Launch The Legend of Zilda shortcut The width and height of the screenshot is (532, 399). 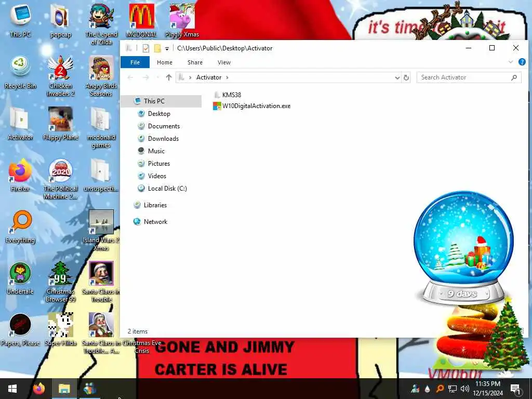(x=101, y=24)
